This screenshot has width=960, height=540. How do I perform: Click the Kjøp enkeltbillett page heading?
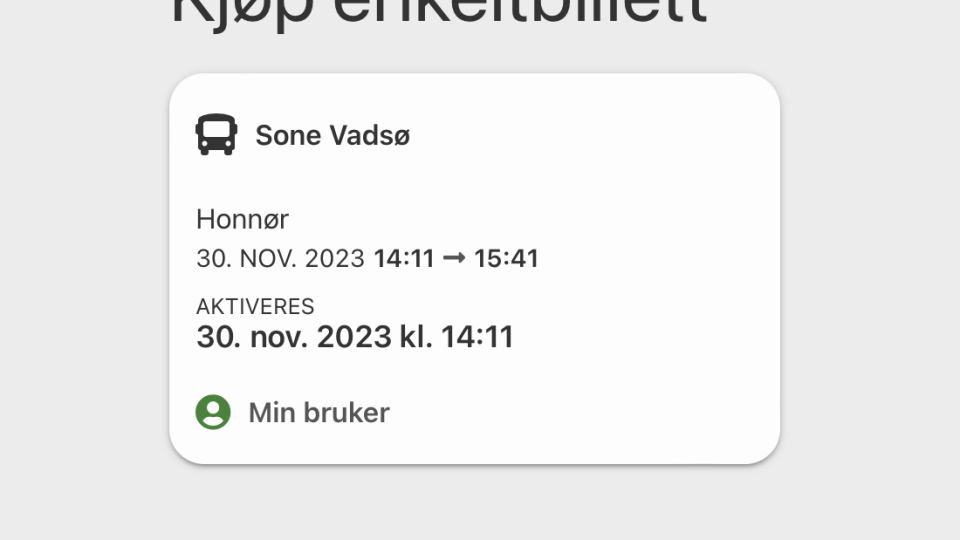click(x=439, y=14)
